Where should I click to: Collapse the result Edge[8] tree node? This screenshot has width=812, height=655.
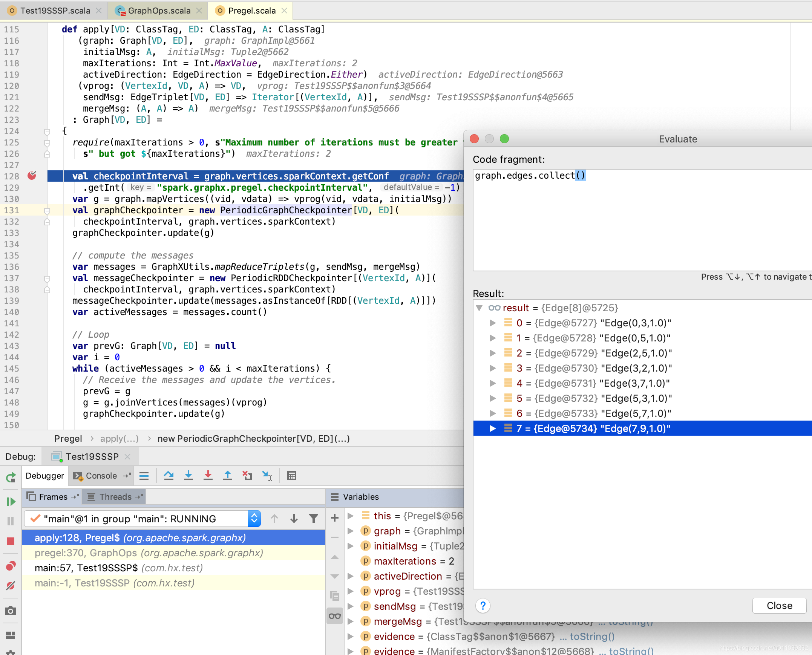tap(479, 308)
